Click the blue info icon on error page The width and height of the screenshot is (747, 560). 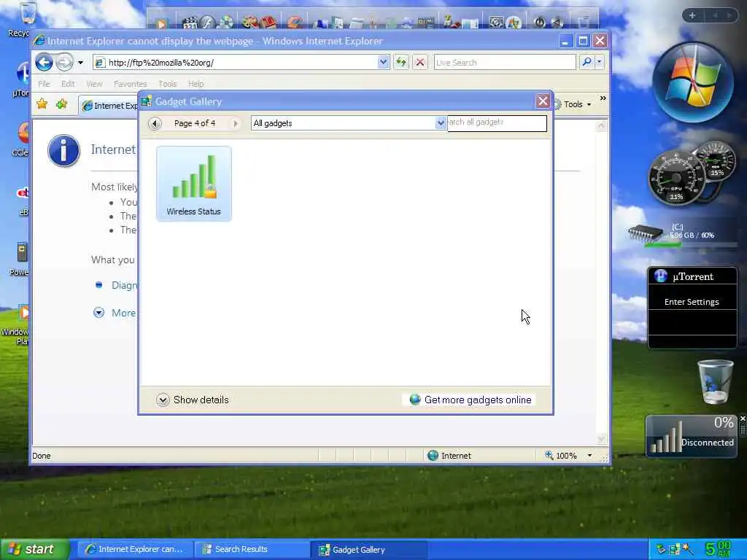64,150
